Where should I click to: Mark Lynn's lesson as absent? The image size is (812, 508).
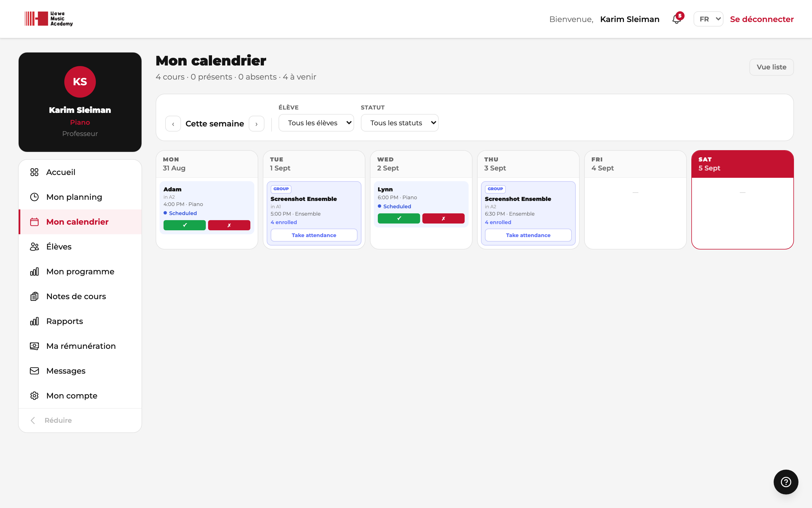443,218
